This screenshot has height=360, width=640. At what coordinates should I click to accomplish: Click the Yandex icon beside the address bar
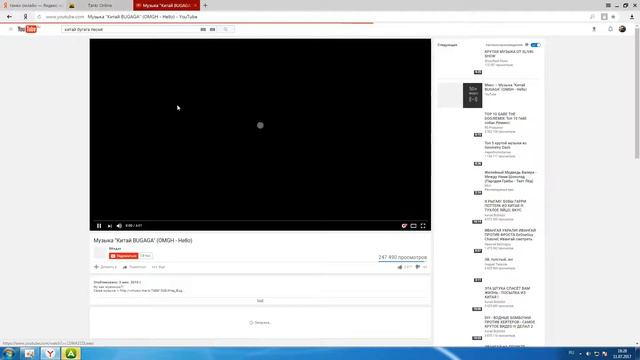[x=25, y=17]
